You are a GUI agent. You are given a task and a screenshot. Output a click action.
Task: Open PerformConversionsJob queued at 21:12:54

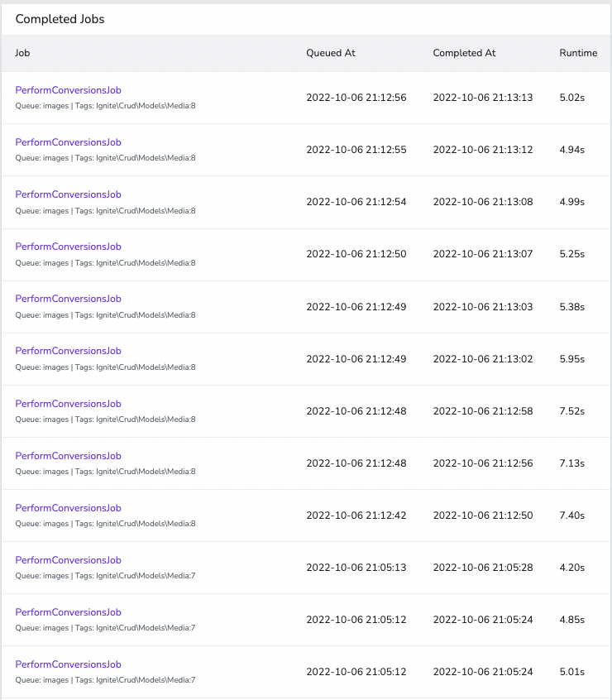click(69, 194)
